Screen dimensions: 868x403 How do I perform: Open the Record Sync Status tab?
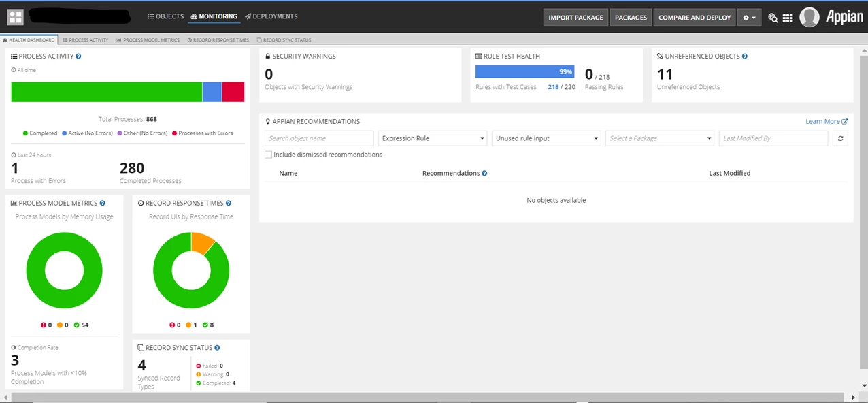[284, 40]
